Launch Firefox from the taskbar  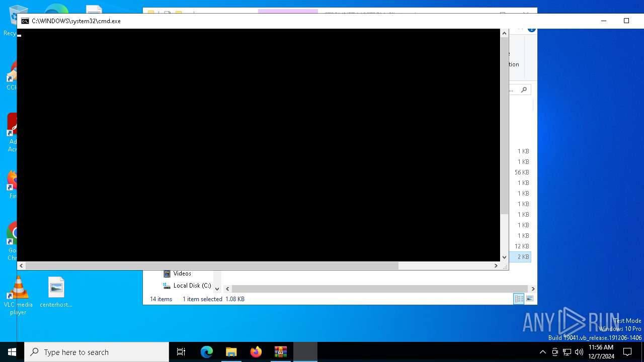(x=256, y=352)
